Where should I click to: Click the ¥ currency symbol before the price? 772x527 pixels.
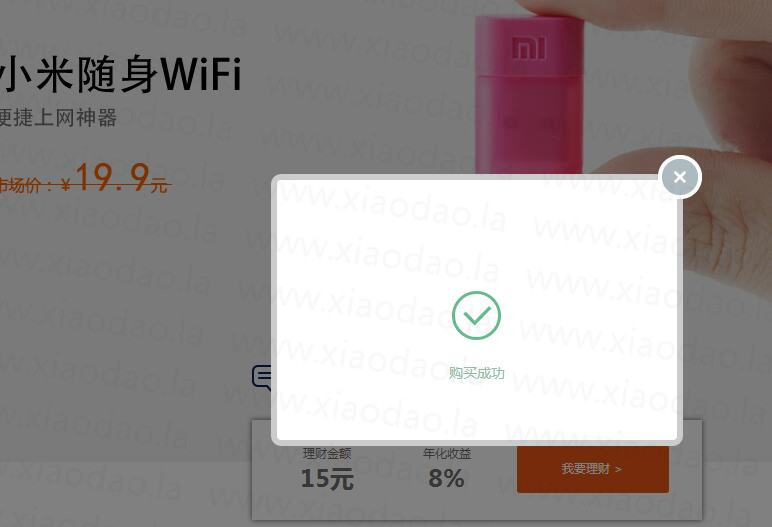pos(66,185)
